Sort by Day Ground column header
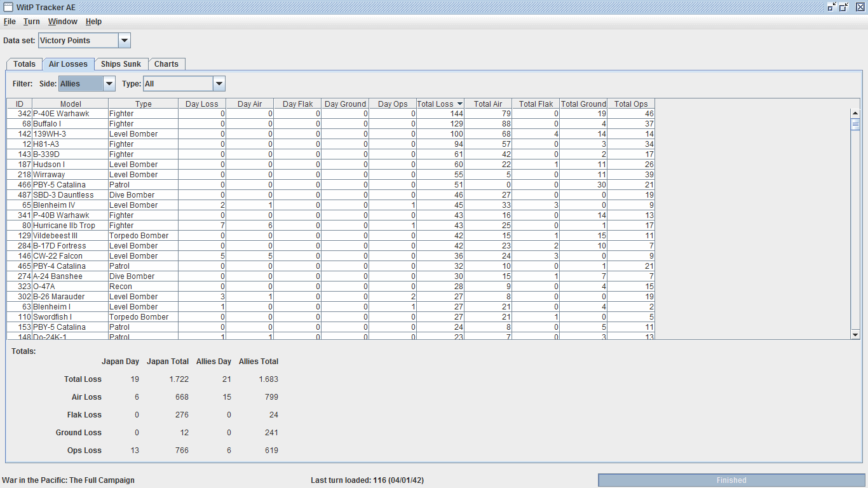The height and width of the screenshot is (488, 868). 345,104
